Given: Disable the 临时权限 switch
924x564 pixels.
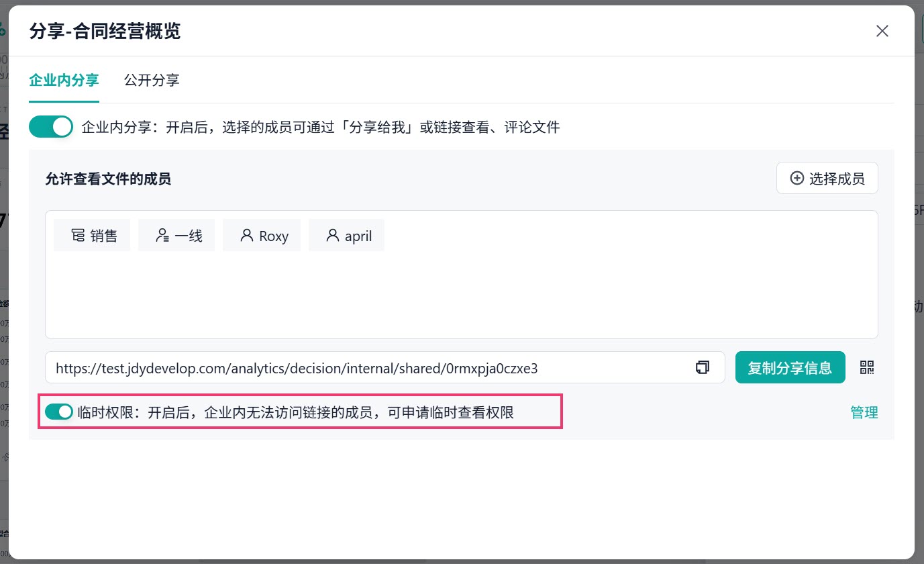Looking at the screenshot, I should coord(59,412).
